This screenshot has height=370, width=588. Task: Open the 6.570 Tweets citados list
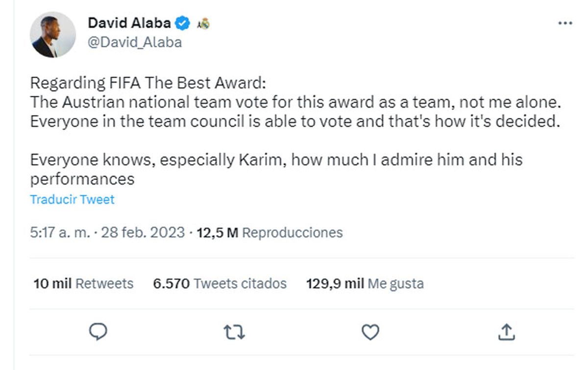pos(220,283)
